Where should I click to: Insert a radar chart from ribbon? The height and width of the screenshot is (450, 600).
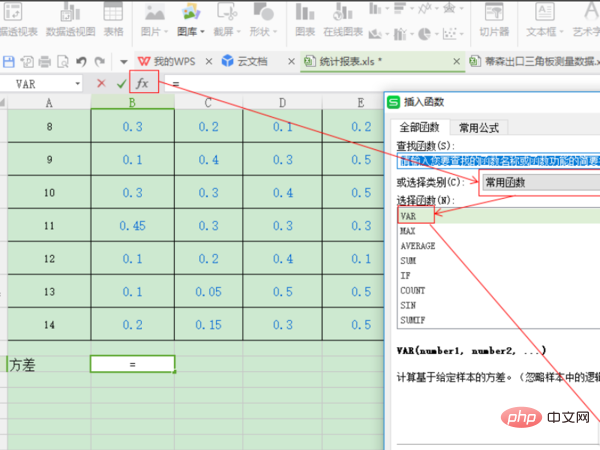449,8
